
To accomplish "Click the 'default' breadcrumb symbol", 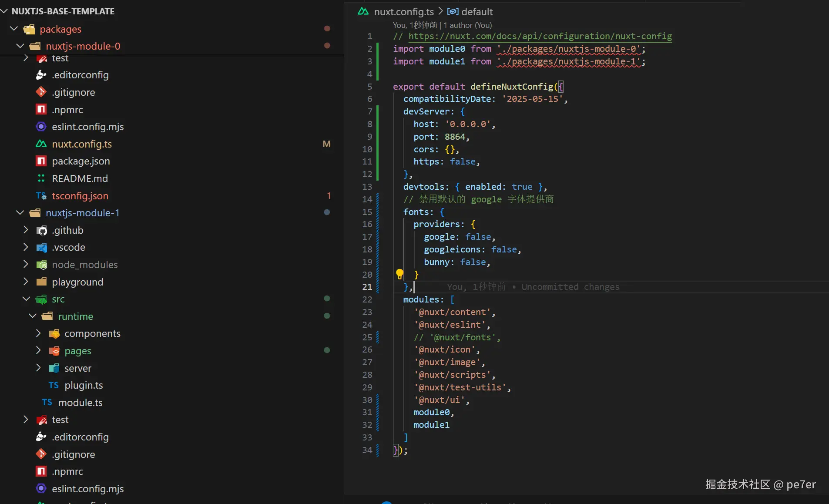I will (x=477, y=12).
